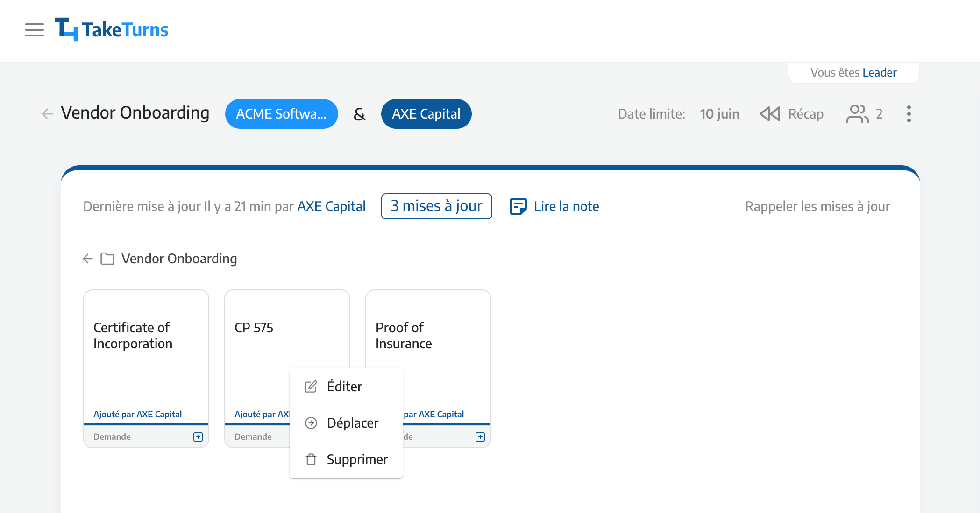Go back using arrow beside Vendor Onboarding title

47,113
